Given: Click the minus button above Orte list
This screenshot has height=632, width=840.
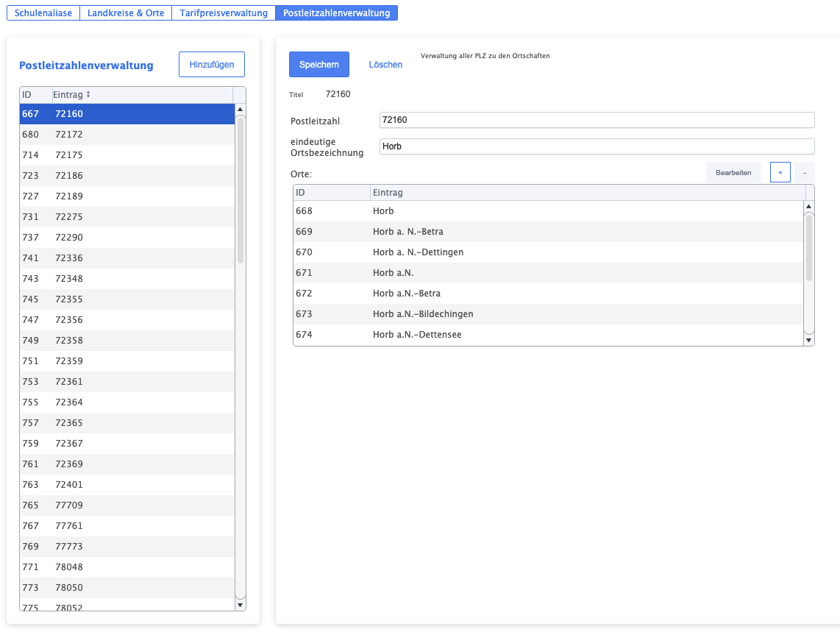Looking at the screenshot, I should (804, 172).
